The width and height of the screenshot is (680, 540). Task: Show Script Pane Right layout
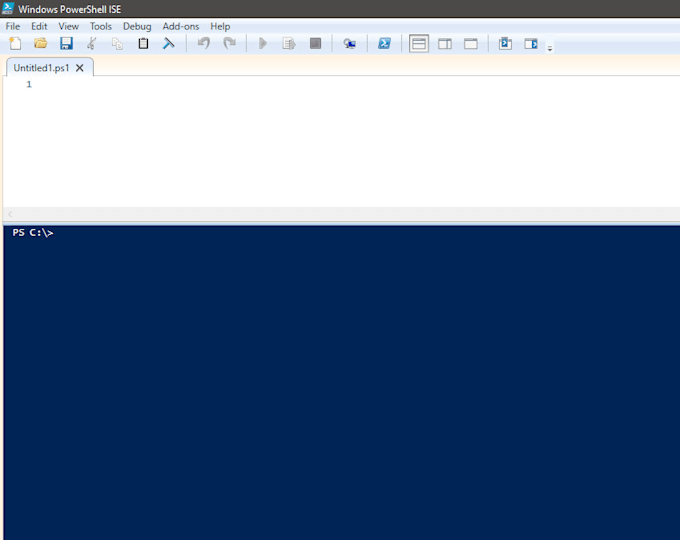coord(445,44)
